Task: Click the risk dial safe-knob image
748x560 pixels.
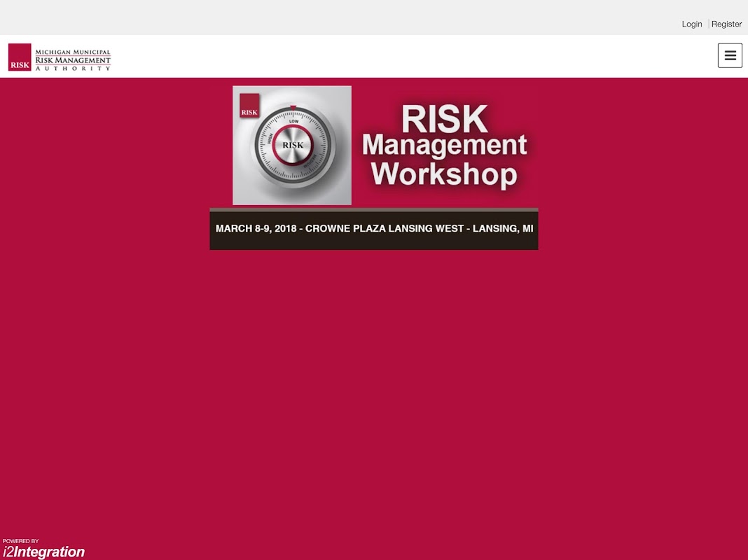Action: [292, 146]
